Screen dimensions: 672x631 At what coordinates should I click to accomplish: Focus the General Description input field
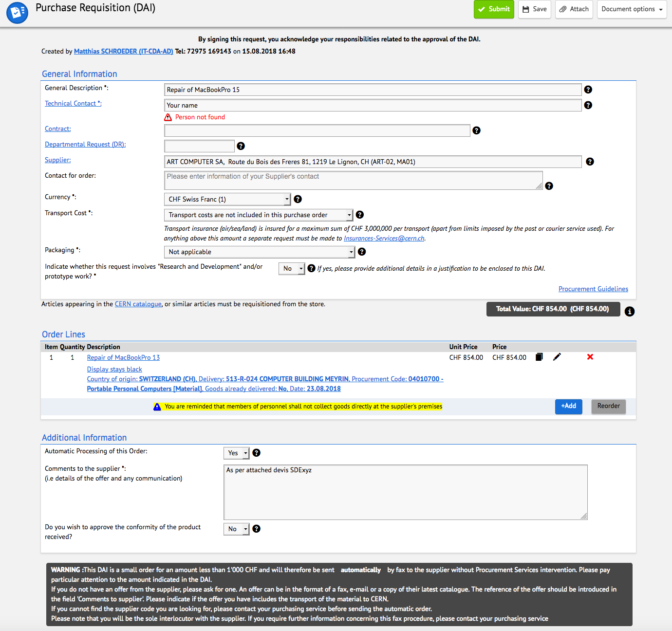click(373, 90)
